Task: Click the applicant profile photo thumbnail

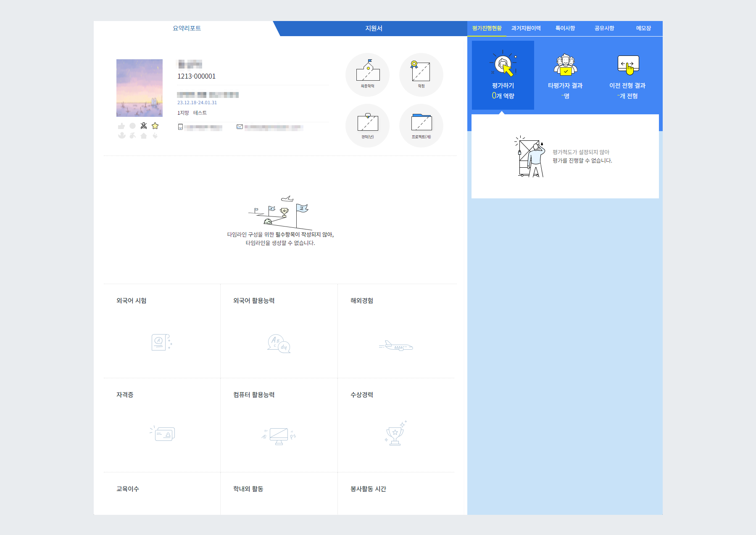Action: pos(139,87)
